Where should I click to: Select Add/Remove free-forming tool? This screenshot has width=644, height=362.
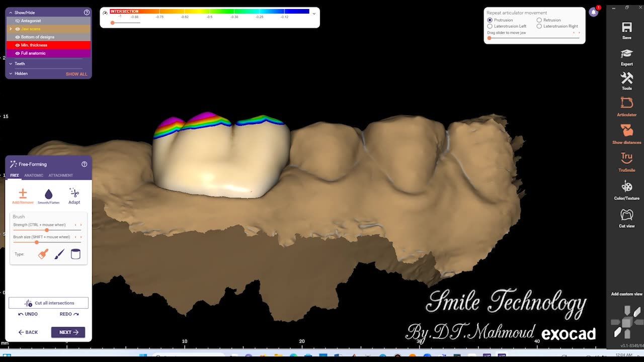click(x=23, y=196)
